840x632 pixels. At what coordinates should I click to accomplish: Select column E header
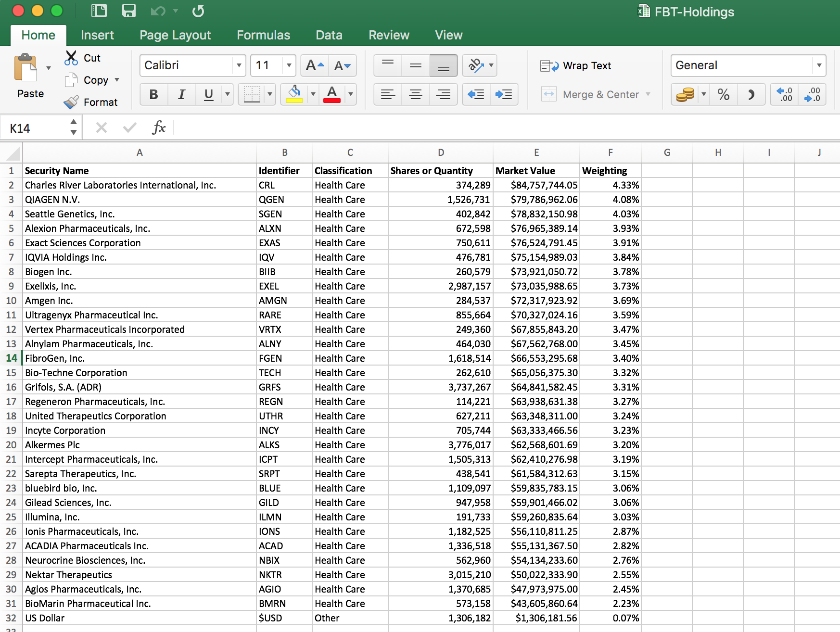pyautogui.click(x=536, y=153)
